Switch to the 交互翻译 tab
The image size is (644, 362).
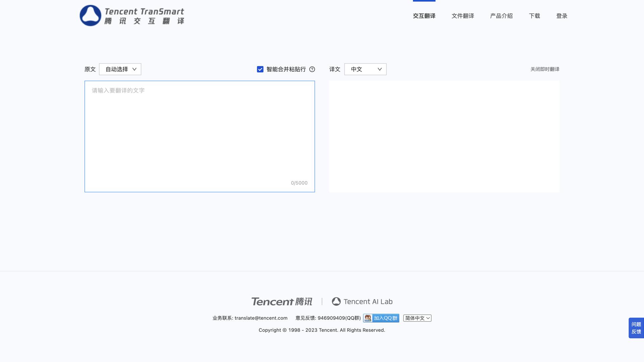[x=424, y=16]
